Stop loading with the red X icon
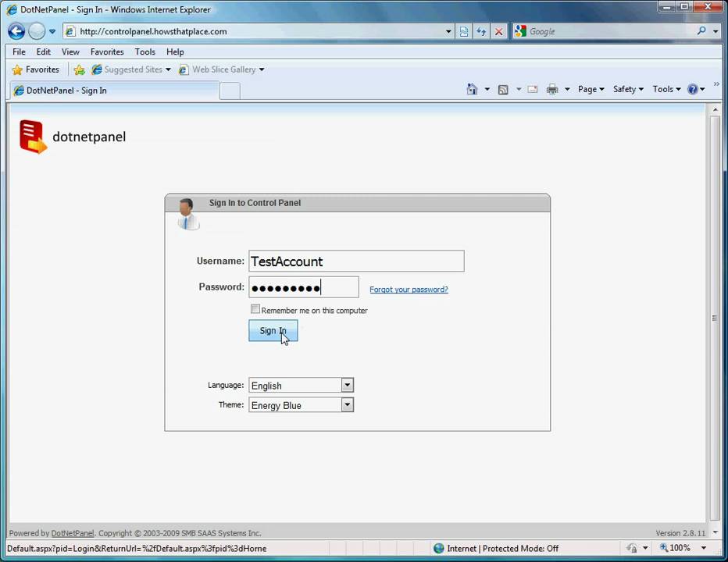Image resolution: width=728 pixels, height=562 pixels. click(x=498, y=31)
